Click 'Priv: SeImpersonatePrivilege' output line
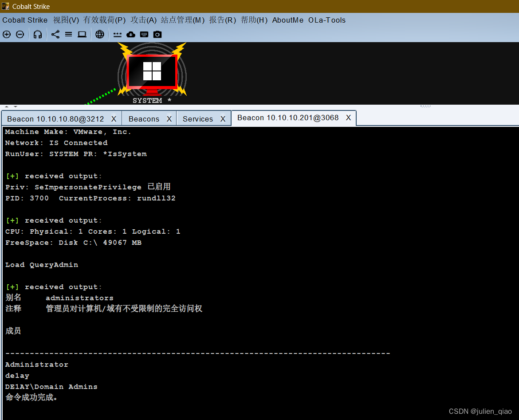The height and width of the screenshot is (420, 519). point(88,187)
